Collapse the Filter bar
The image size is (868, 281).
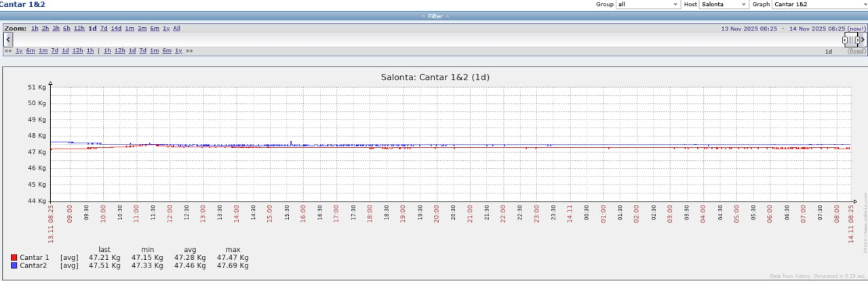pos(435,16)
